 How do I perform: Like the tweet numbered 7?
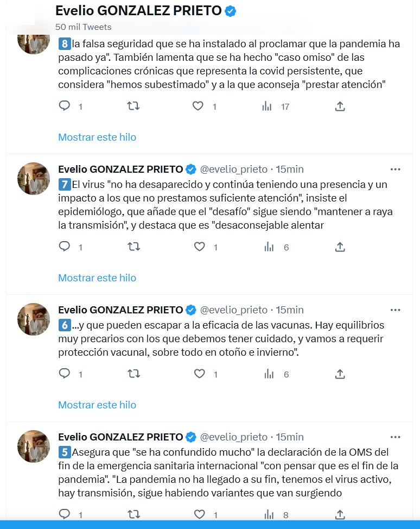[x=199, y=247]
